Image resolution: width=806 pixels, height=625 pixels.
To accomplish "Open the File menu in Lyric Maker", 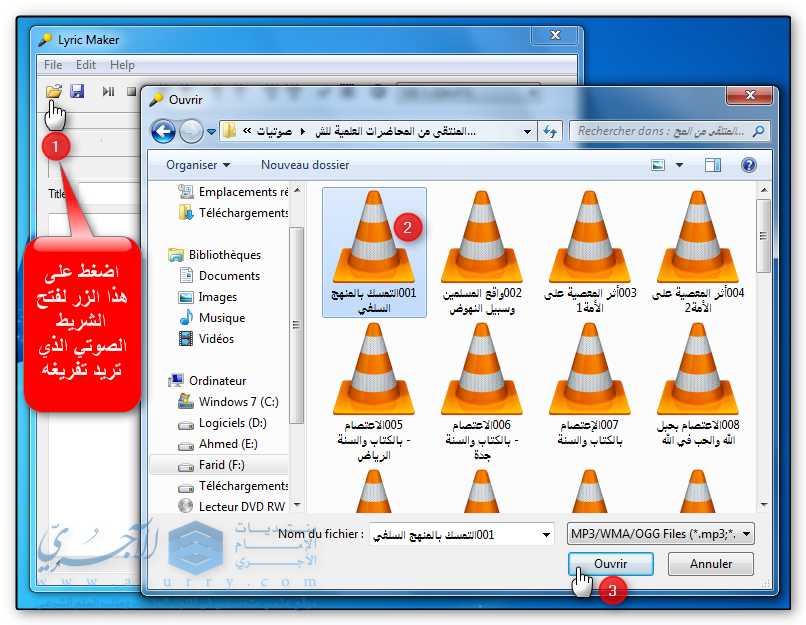I will pyautogui.click(x=53, y=65).
